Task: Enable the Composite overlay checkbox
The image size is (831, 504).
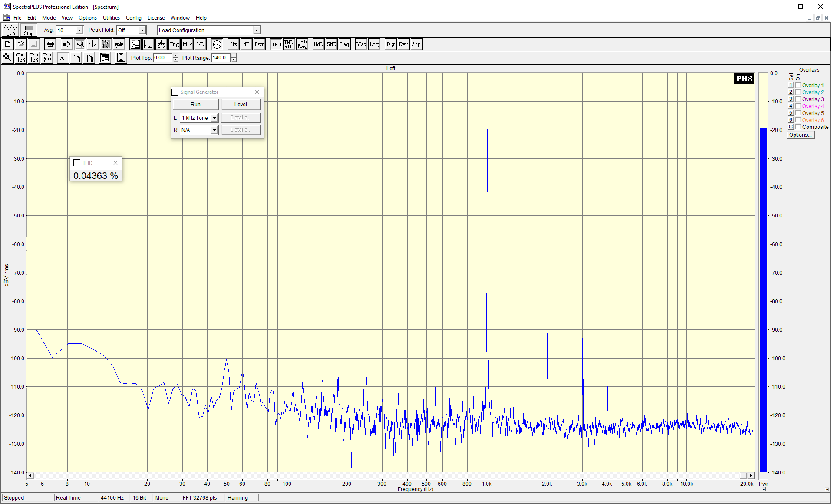Action: pos(798,127)
